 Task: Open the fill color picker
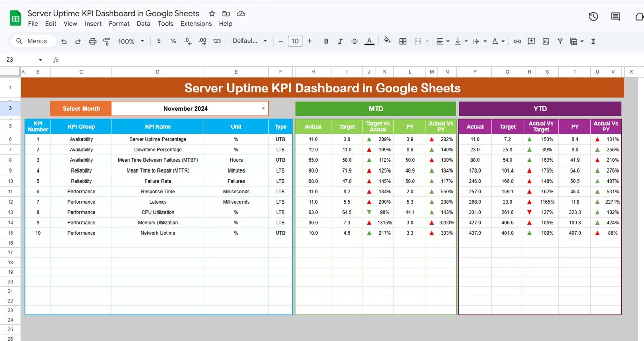pyautogui.click(x=387, y=41)
